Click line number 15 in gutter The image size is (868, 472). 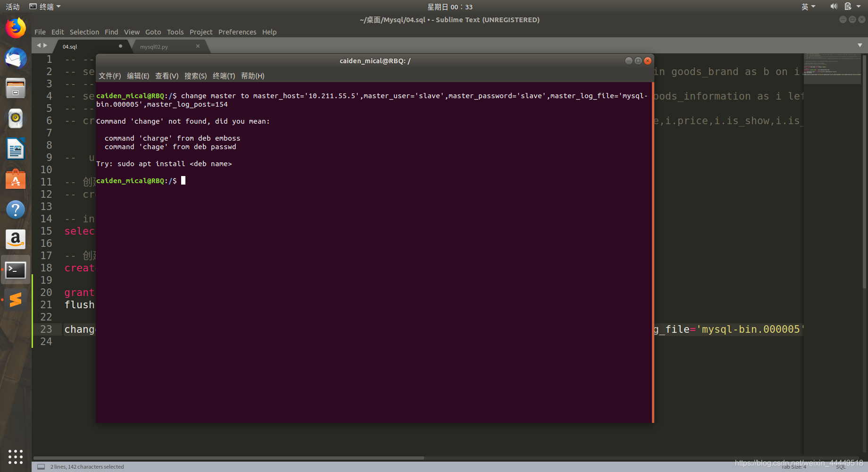(x=46, y=231)
